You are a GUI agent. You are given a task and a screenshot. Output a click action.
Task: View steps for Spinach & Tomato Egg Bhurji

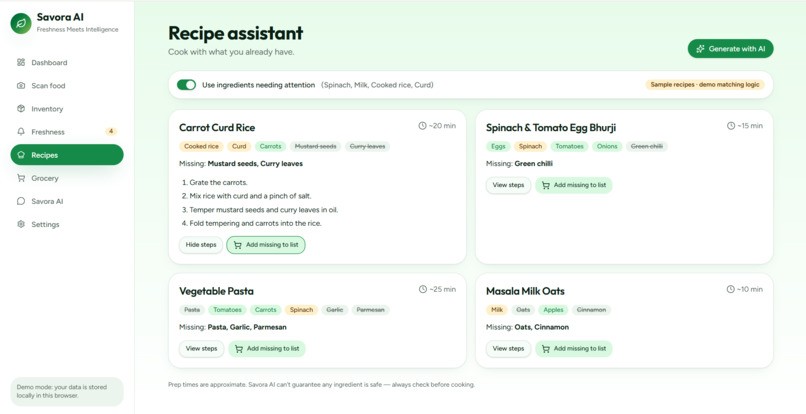click(508, 185)
